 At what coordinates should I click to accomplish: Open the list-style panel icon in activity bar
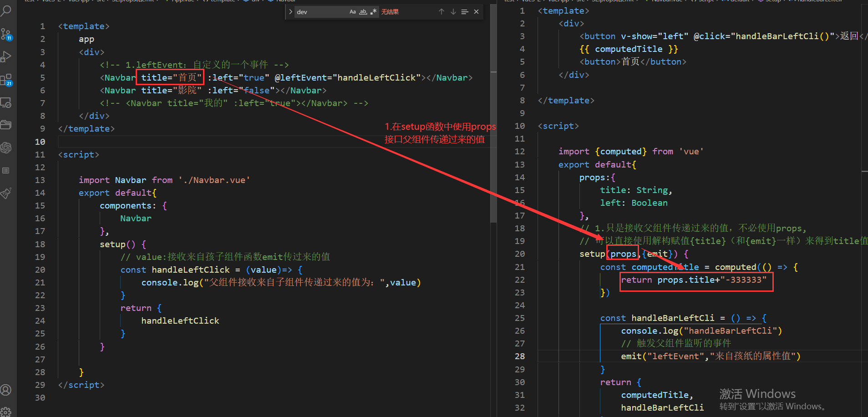coord(6,170)
